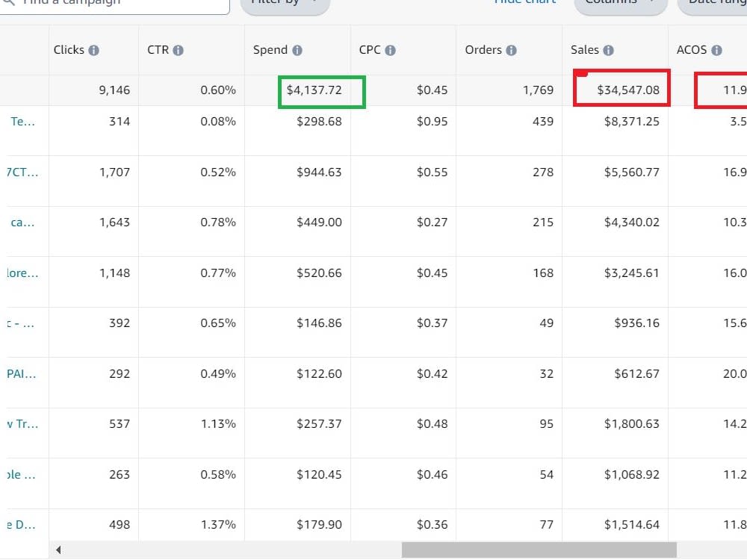Viewport: 747px width, 560px height.
Task: Select the spend cell $122.60
Action: [x=319, y=374]
